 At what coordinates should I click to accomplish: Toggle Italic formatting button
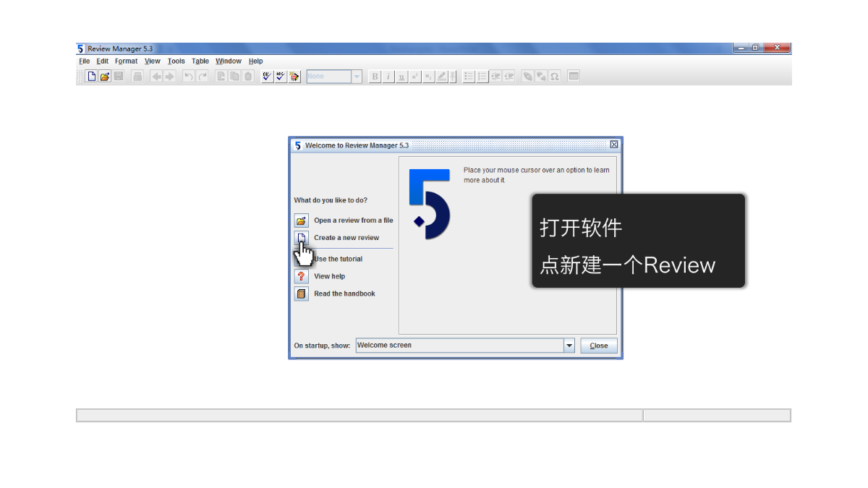[388, 76]
